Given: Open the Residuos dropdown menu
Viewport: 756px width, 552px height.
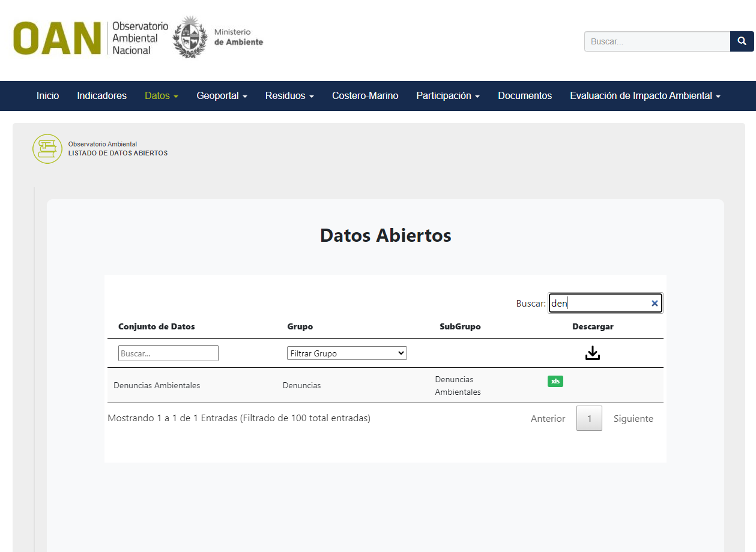Looking at the screenshot, I should (289, 96).
